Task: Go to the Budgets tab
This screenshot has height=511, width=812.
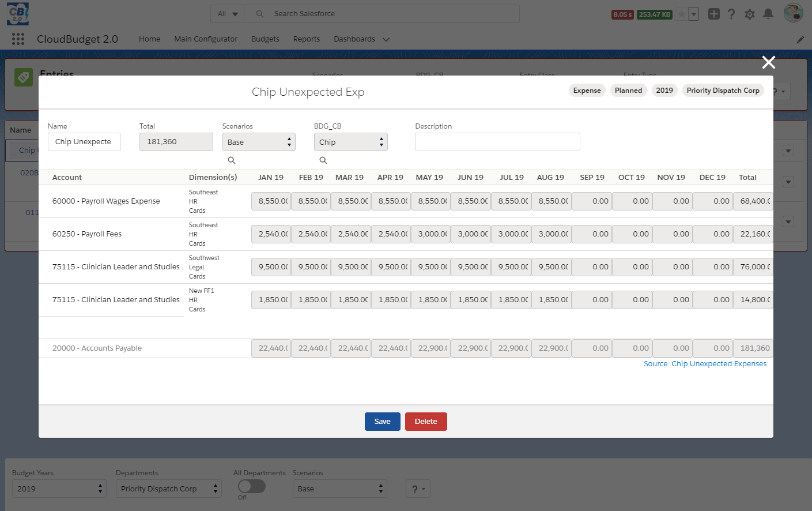Action: 265,39
